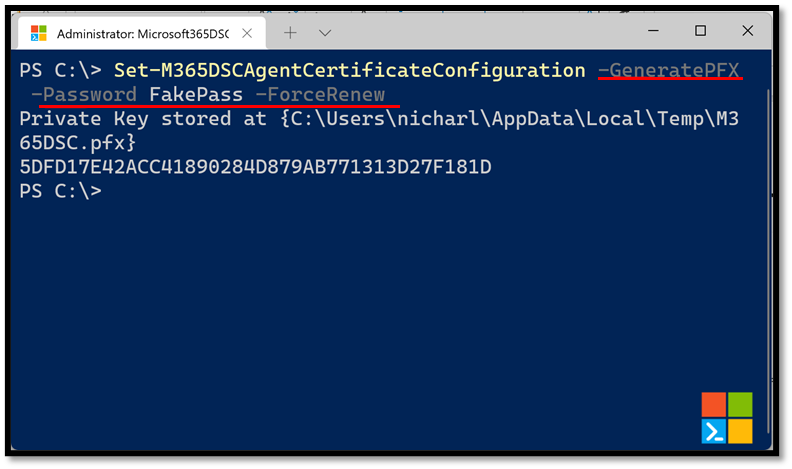This screenshot has height=469, width=792.
Task: Expand the new tab profile dropdown chevron
Action: pos(325,33)
